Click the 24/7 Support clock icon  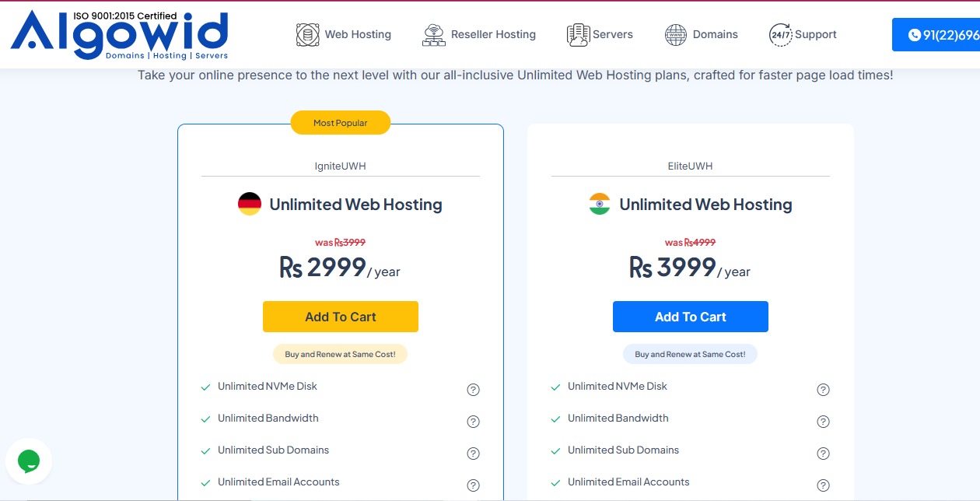tap(780, 35)
